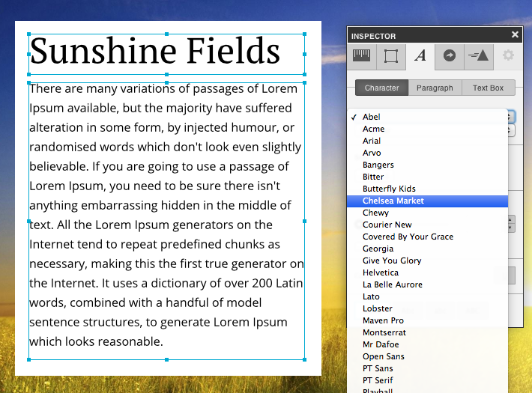The height and width of the screenshot is (393, 532).
Task: Open the curved arrow link inspector
Action: coord(449,55)
